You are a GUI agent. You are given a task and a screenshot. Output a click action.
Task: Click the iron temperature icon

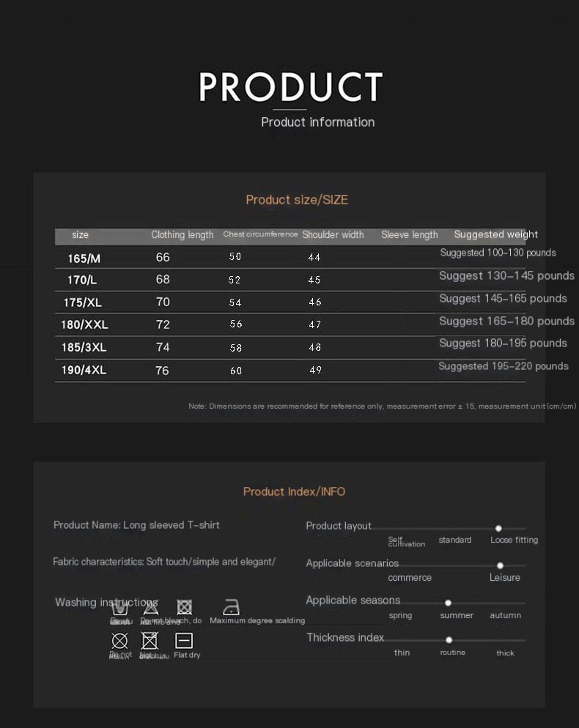click(232, 607)
